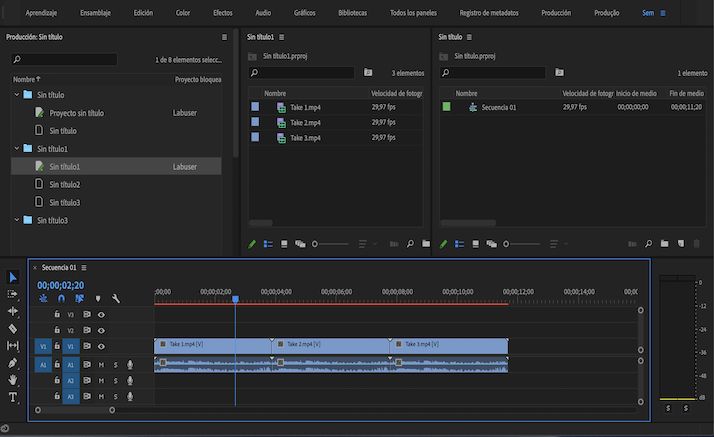The height and width of the screenshot is (437, 714).
Task: Select the Pen tool
Action: [x=13, y=363]
